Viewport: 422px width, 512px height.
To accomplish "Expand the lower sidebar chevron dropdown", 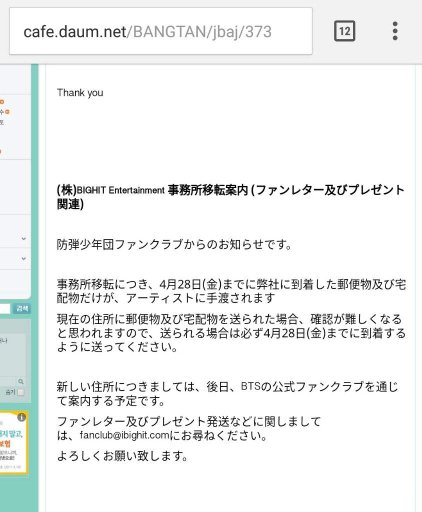I will coord(24,258).
